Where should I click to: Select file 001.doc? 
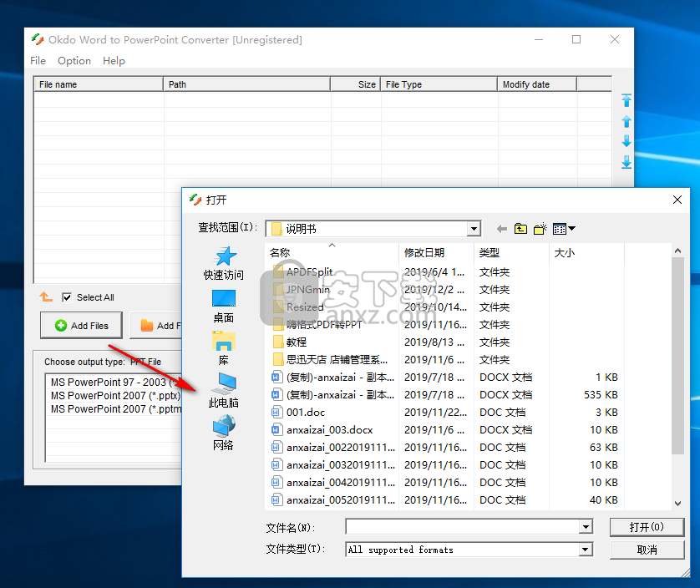point(298,412)
